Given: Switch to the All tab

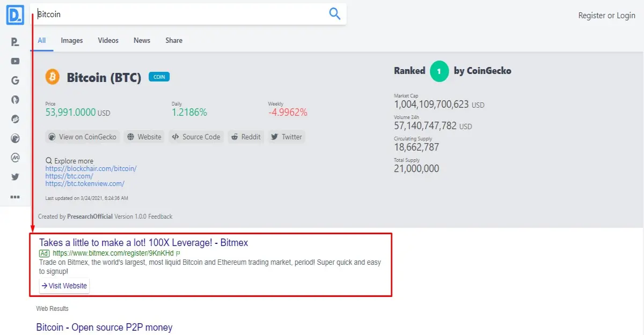Looking at the screenshot, I should click(42, 40).
